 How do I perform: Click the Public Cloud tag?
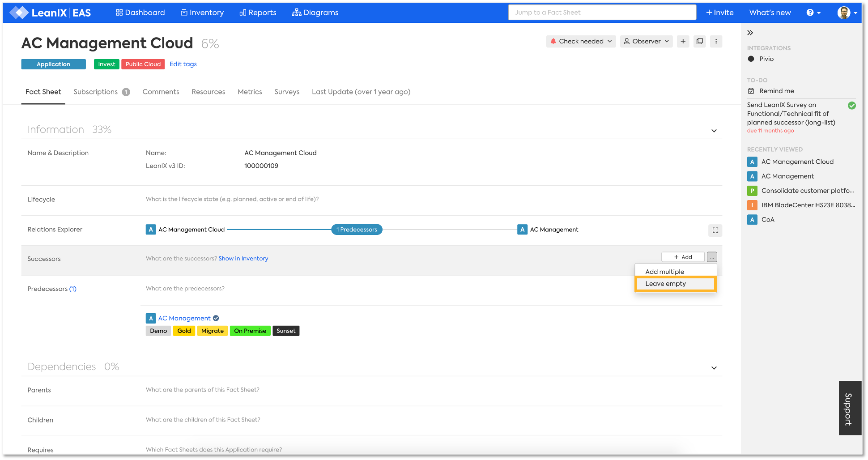click(x=143, y=64)
